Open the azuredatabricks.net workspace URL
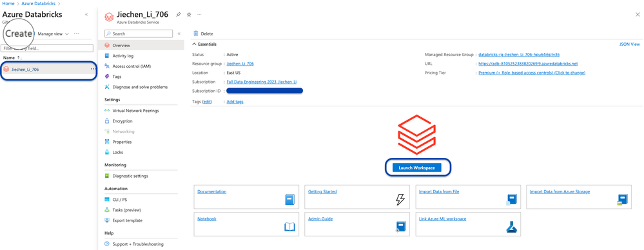644x250 pixels. pos(528,64)
